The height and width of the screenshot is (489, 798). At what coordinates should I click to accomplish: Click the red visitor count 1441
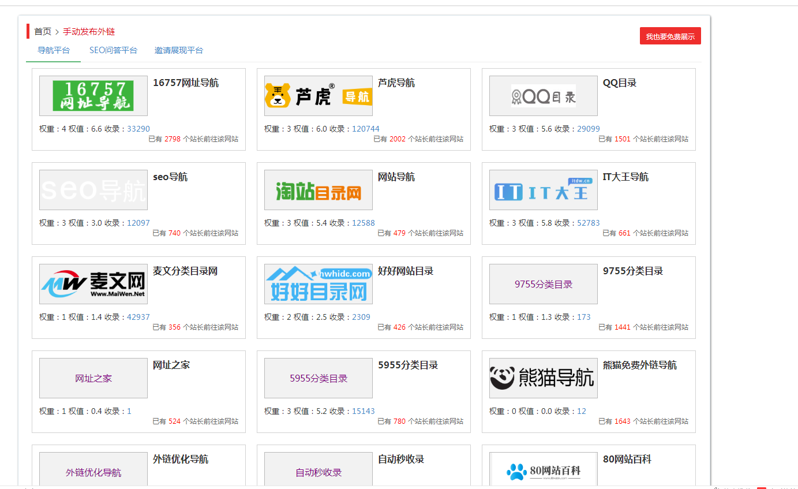622,328
